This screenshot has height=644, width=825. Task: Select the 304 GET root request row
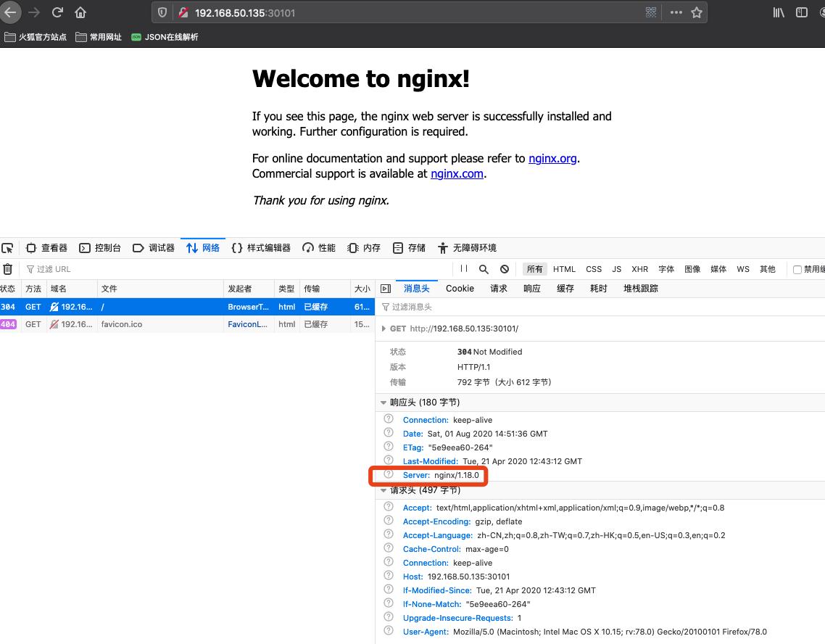tap(187, 307)
